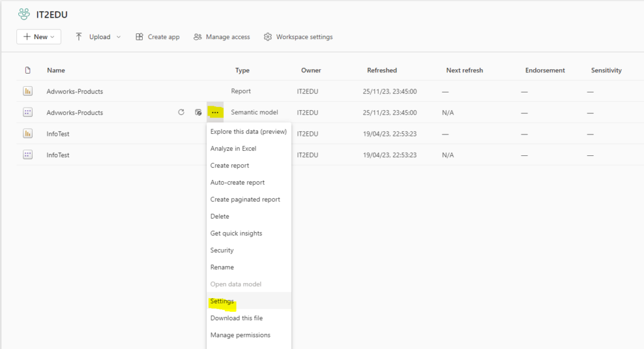Choose Analyze in Excel menu entry
The height and width of the screenshot is (349, 644).
[233, 148]
